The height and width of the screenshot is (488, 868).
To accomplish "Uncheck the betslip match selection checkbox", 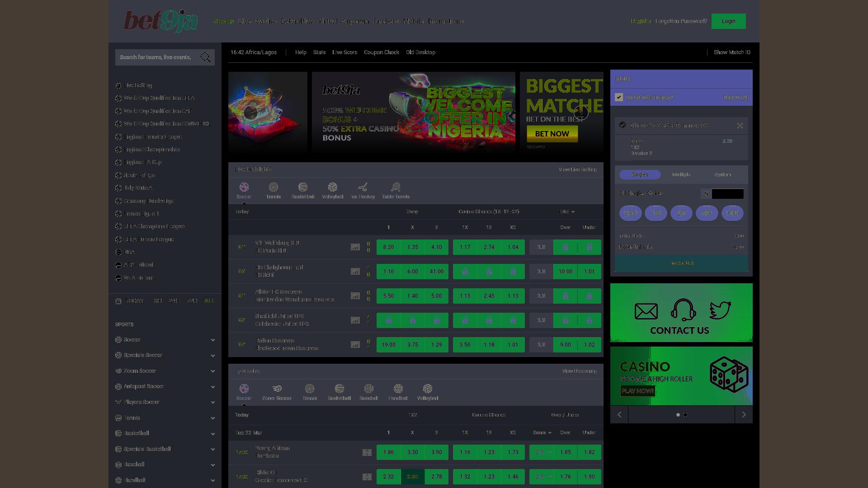I will click(623, 125).
